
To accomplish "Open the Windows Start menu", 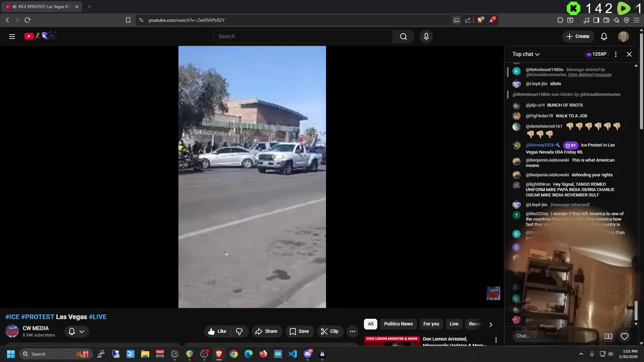I will coord(11,354).
